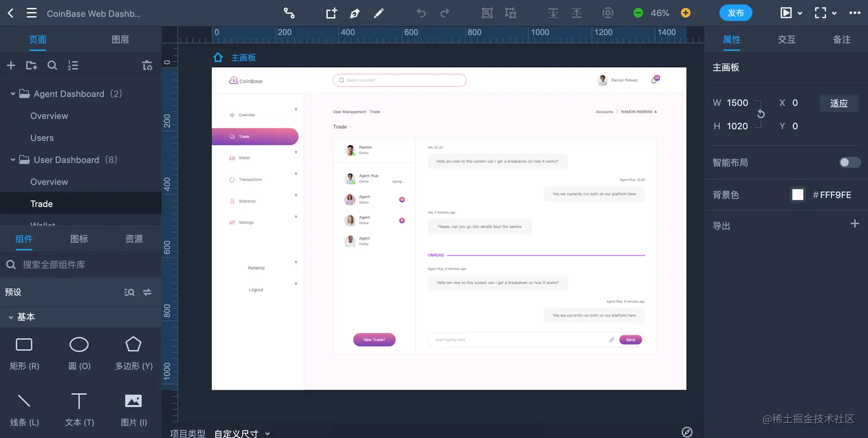
Task: Add an export with 导出 plus
Action: click(x=855, y=224)
